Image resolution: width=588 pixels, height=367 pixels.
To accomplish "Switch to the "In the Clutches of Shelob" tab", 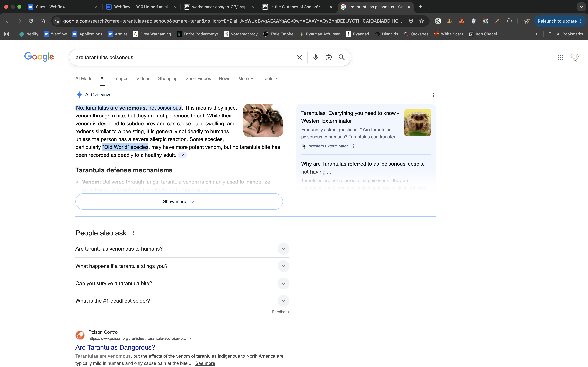I will 295,7.
